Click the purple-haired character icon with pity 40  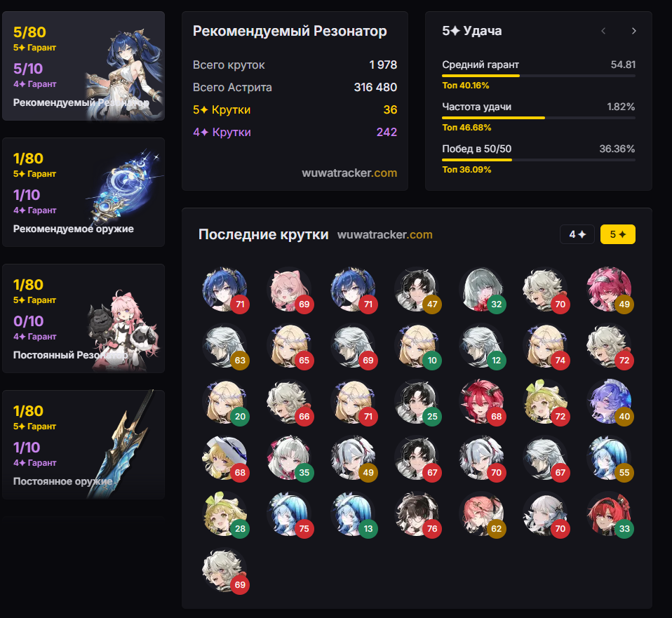(x=610, y=403)
